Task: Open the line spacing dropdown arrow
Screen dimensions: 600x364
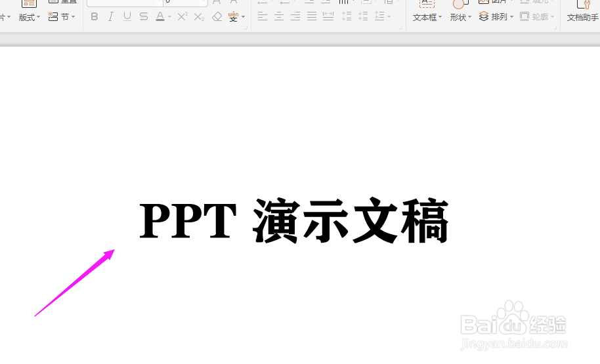Action: (389, 16)
